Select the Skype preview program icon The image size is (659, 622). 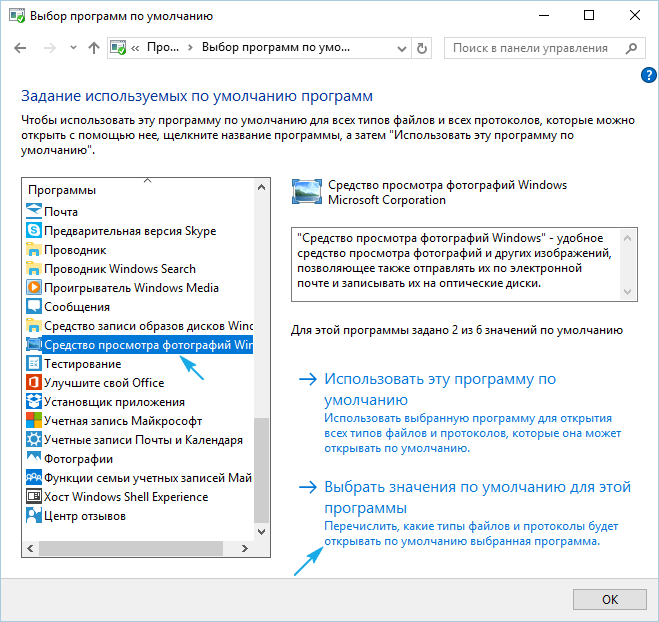click(33, 231)
